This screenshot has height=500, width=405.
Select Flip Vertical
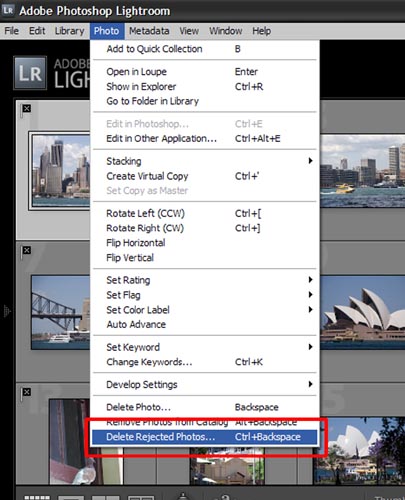pyautogui.click(x=205, y=258)
